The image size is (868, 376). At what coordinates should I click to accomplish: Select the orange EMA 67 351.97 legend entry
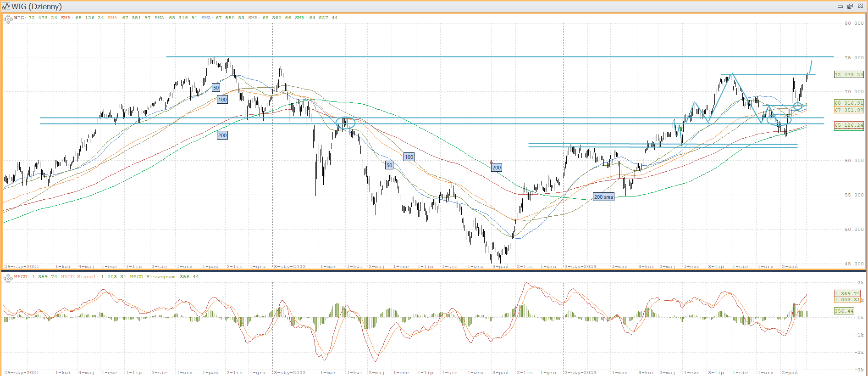(129, 18)
